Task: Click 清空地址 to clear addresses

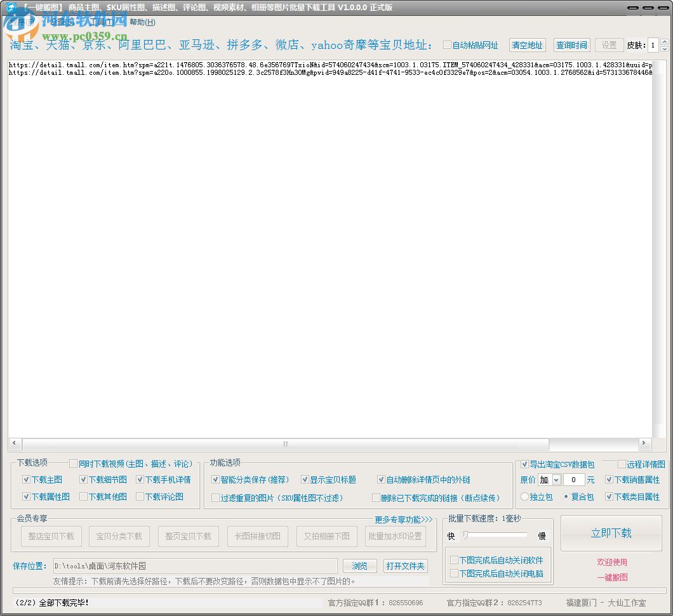Action: tap(527, 44)
